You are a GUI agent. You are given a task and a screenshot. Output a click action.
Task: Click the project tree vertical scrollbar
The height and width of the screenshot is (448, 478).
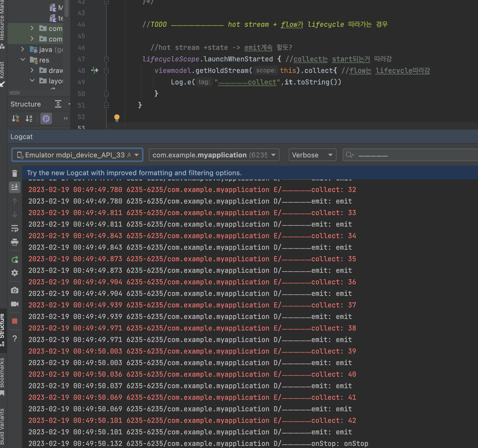point(67,9)
